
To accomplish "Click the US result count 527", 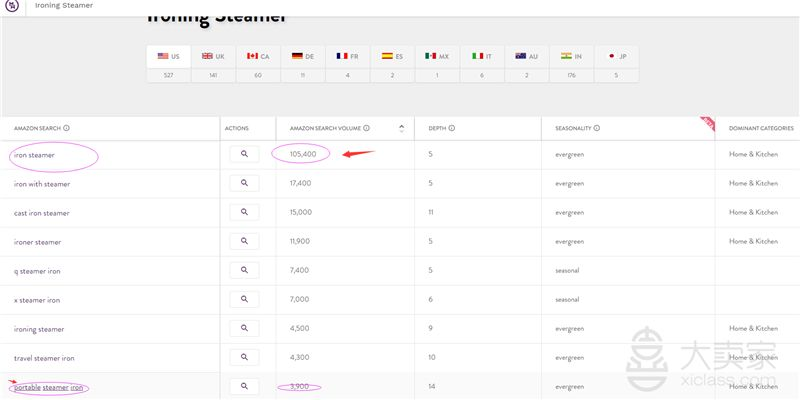I will [169, 76].
